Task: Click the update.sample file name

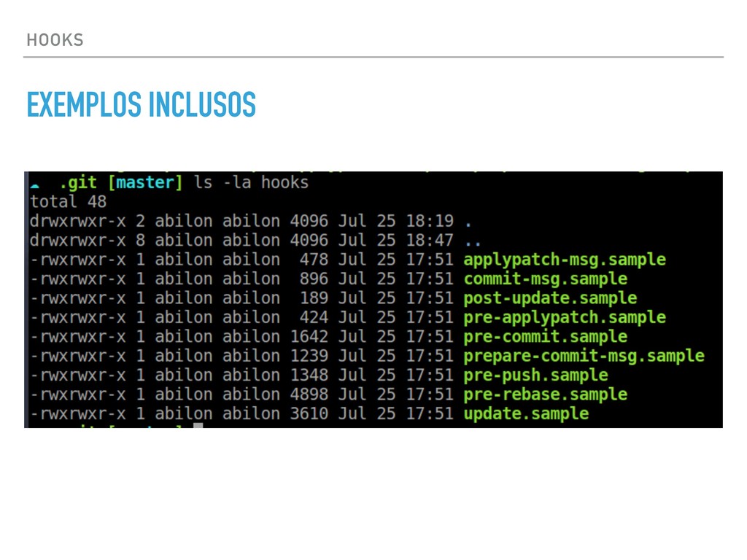Action: (527, 414)
